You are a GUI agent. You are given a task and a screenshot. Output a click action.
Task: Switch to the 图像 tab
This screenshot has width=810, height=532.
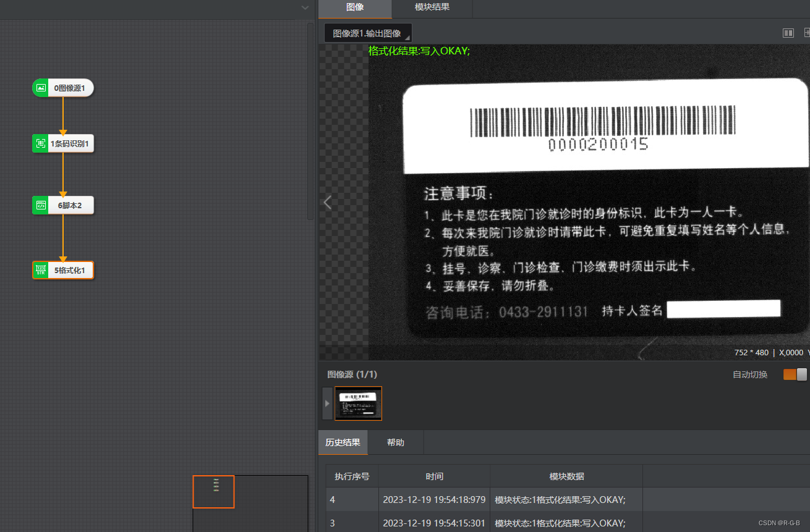355,7
